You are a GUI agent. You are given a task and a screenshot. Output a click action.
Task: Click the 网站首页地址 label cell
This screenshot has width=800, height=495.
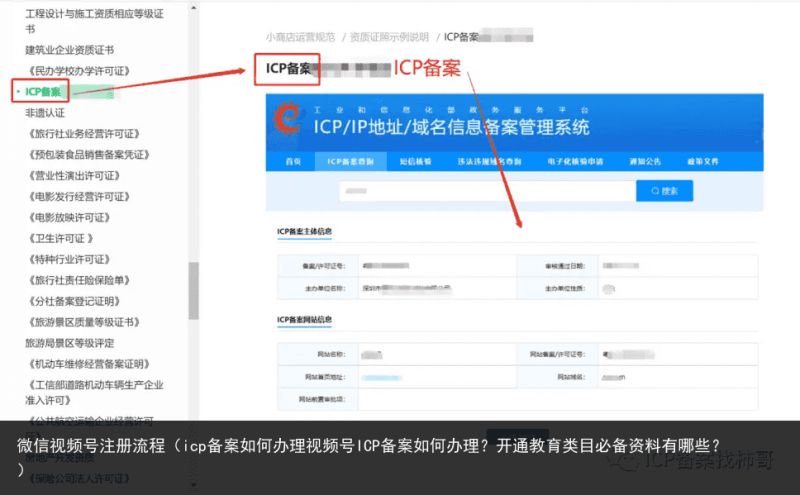point(318,377)
